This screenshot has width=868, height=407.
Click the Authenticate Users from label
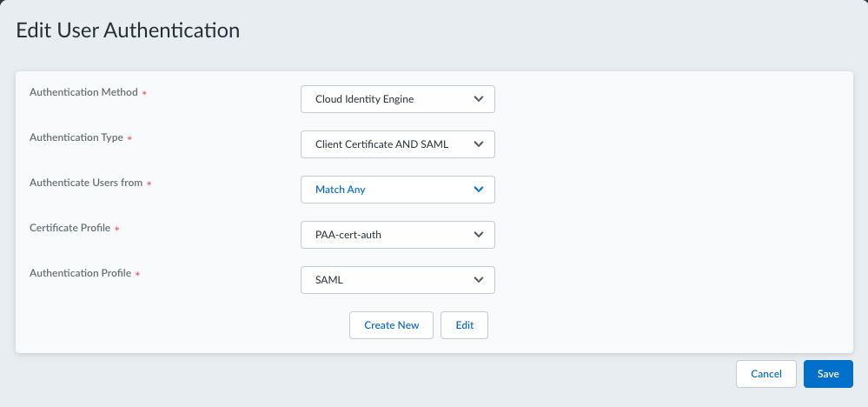pyautogui.click(x=86, y=183)
